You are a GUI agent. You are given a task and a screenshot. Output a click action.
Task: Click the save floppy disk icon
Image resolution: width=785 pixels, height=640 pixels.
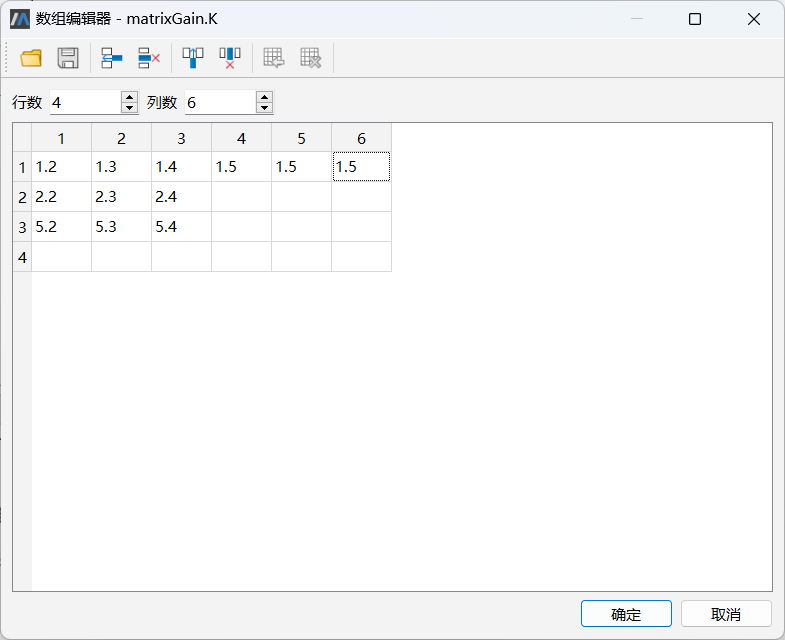pos(68,58)
